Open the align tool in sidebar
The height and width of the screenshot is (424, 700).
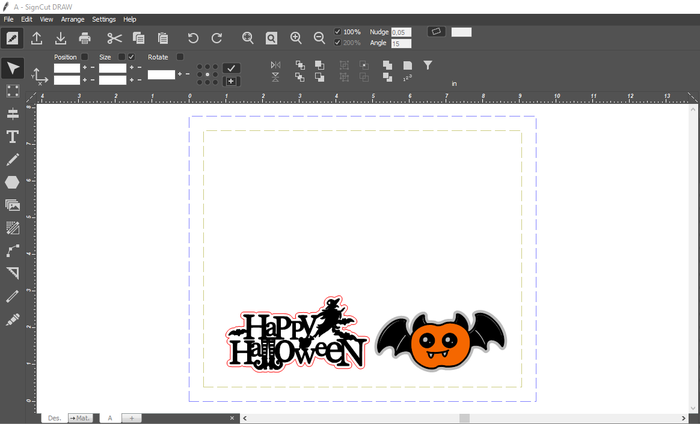(12, 114)
